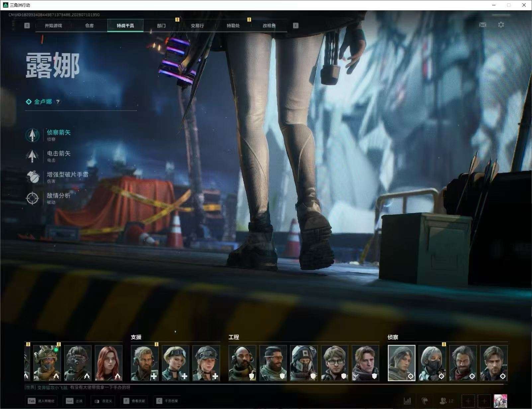Open the mail envelope icon
Image resolution: width=532 pixels, height=409 pixels.
[x=483, y=25]
